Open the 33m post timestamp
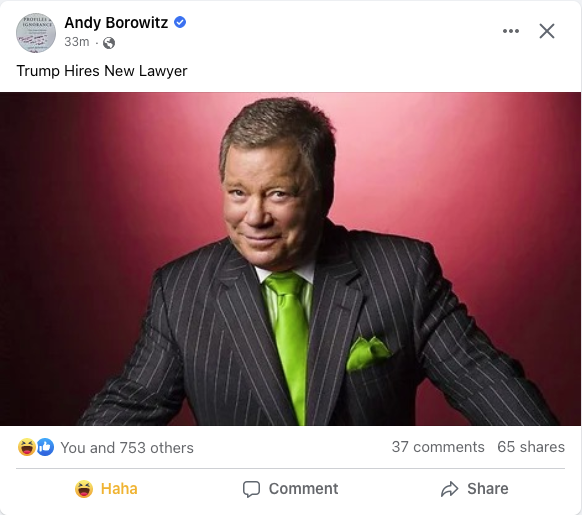The image size is (582, 515). (76, 42)
